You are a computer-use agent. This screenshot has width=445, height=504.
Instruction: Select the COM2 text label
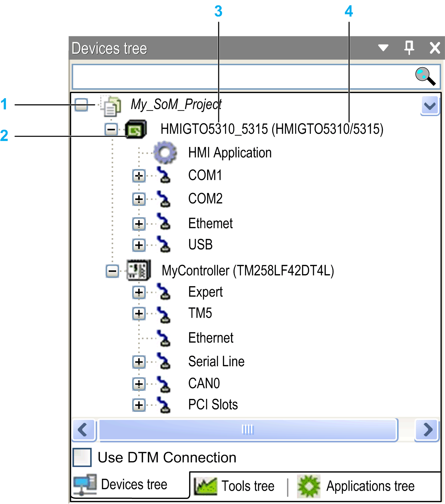click(205, 199)
